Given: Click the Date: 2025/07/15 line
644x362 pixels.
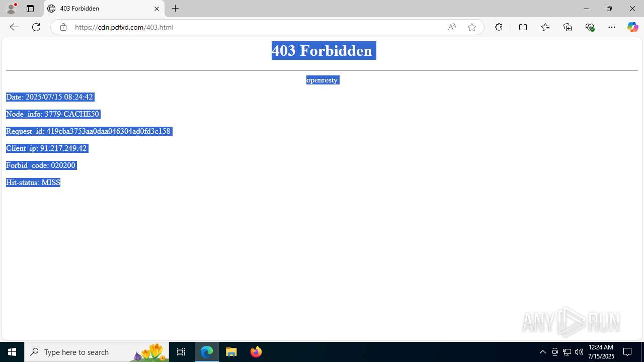Looking at the screenshot, I should pos(49,97).
